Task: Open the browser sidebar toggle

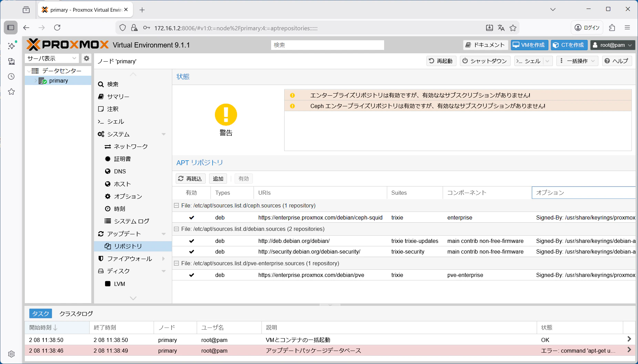Action: [11, 28]
